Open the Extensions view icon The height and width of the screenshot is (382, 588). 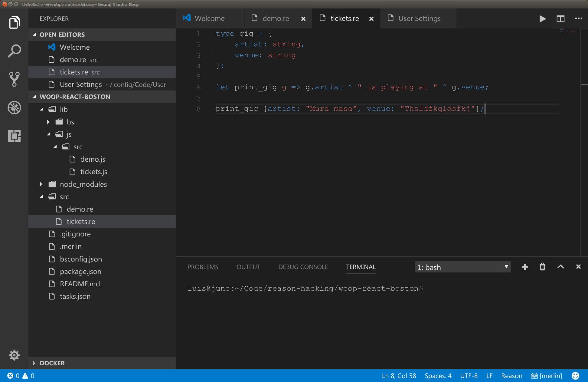point(14,136)
